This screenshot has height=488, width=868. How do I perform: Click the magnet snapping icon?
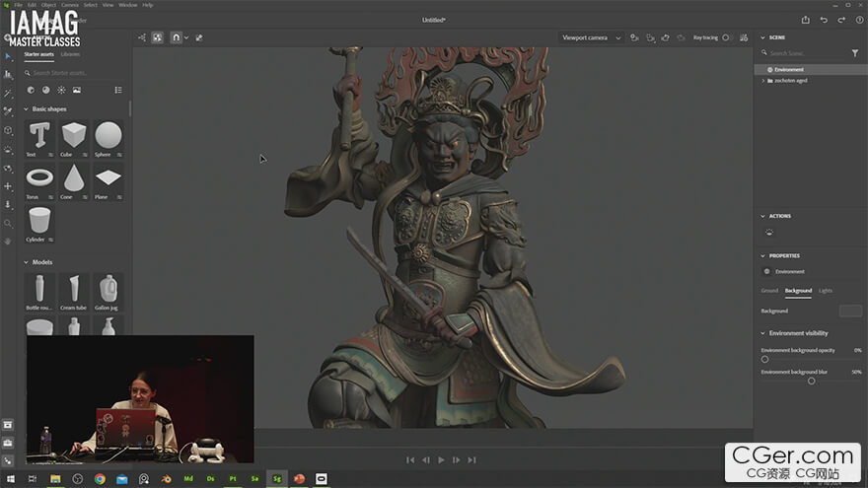pyautogui.click(x=176, y=37)
